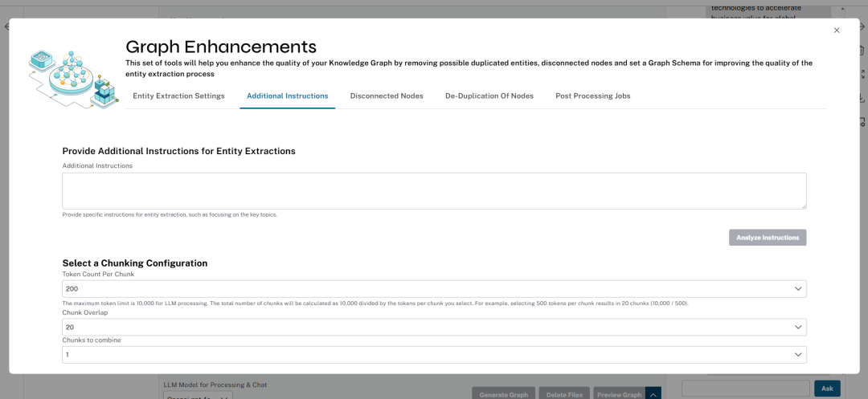This screenshot has width=868, height=399.
Task: Click the trash icon behind the dialog
Action: (x=862, y=51)
